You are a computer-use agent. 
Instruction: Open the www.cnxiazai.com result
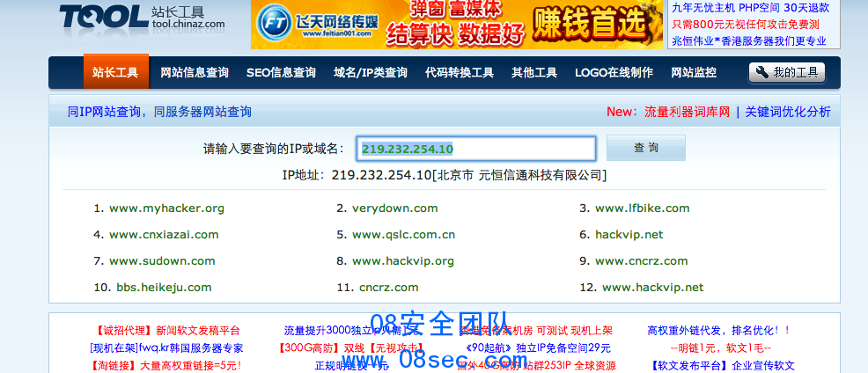(x=164, y=235)
